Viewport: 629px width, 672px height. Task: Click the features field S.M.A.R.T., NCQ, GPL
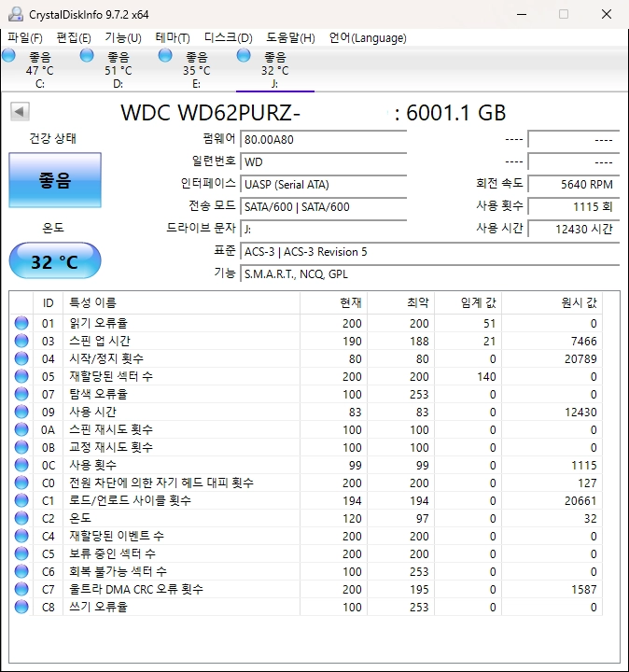click(x=430, y=273)
